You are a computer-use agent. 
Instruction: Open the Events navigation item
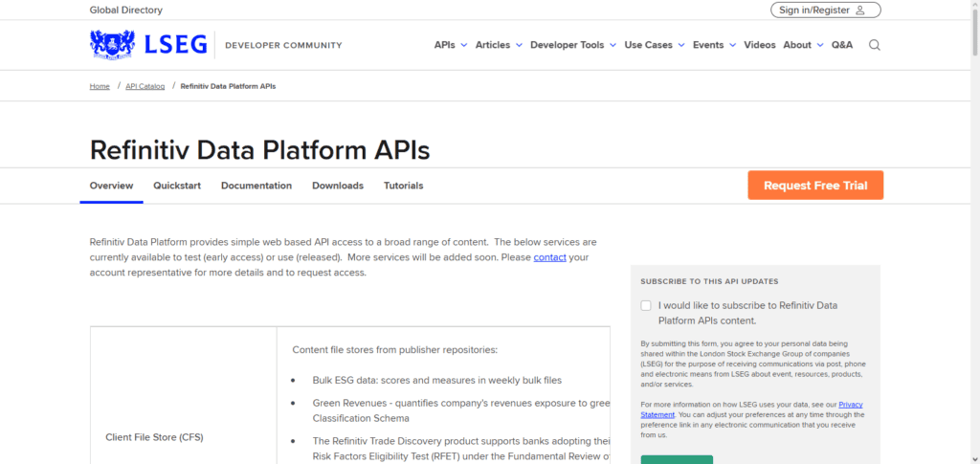[708, 45]
